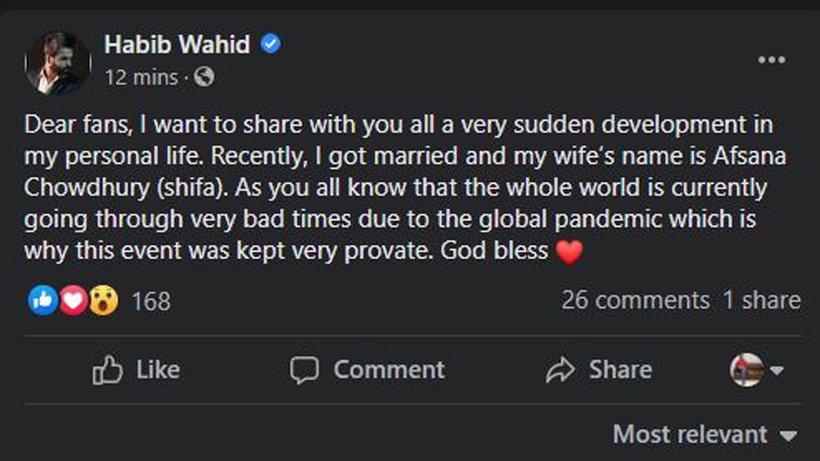The height and width of the screenshot is (461, 820).
Task: Open the Habib Wahid profile name link
Action: (178, 43)
